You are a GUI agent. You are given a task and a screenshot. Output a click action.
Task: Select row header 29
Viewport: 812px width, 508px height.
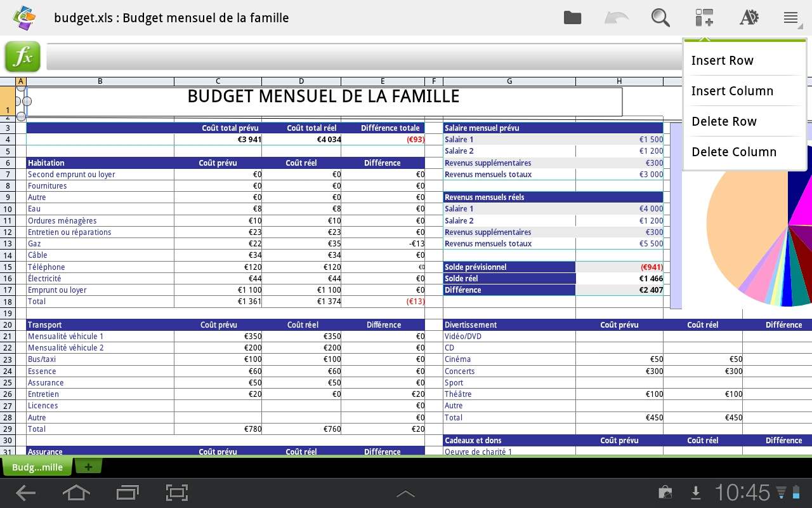[8, 429]
